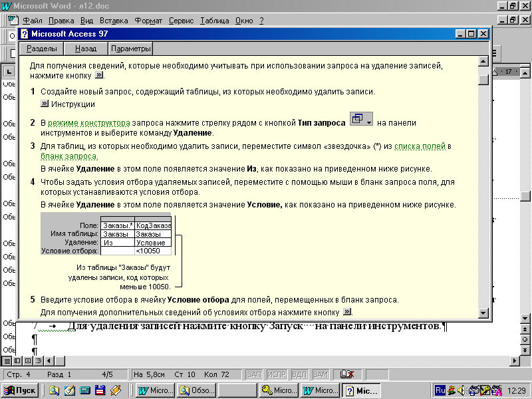The image size is (532, 399).
Task: Click the notepad-with-pencil quick-launch icon
Action: click(69, 390)
